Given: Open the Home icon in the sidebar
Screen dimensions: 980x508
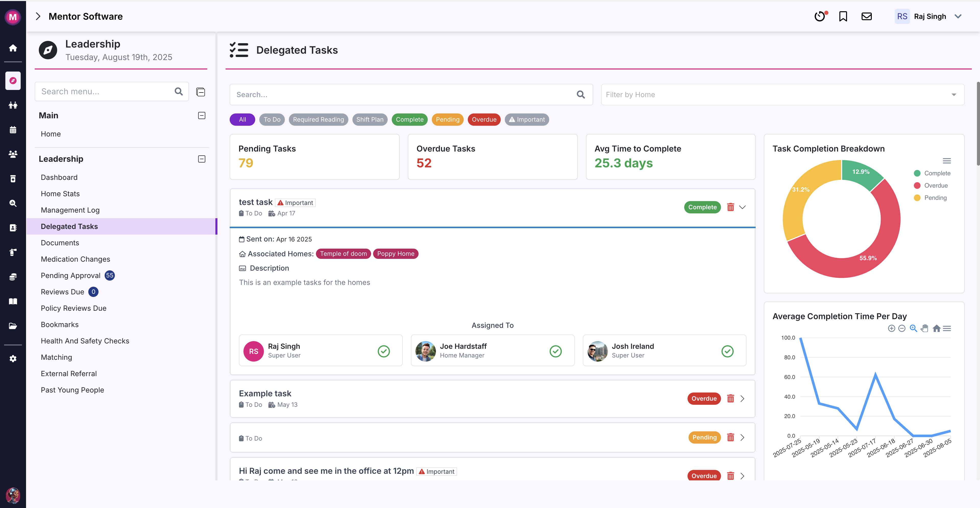Looking at the screenshot, I should pos(13,48).
